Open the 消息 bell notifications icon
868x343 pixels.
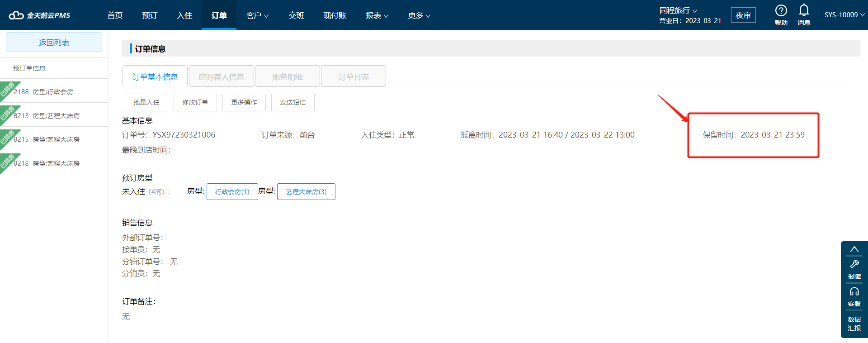pos(804,10)
